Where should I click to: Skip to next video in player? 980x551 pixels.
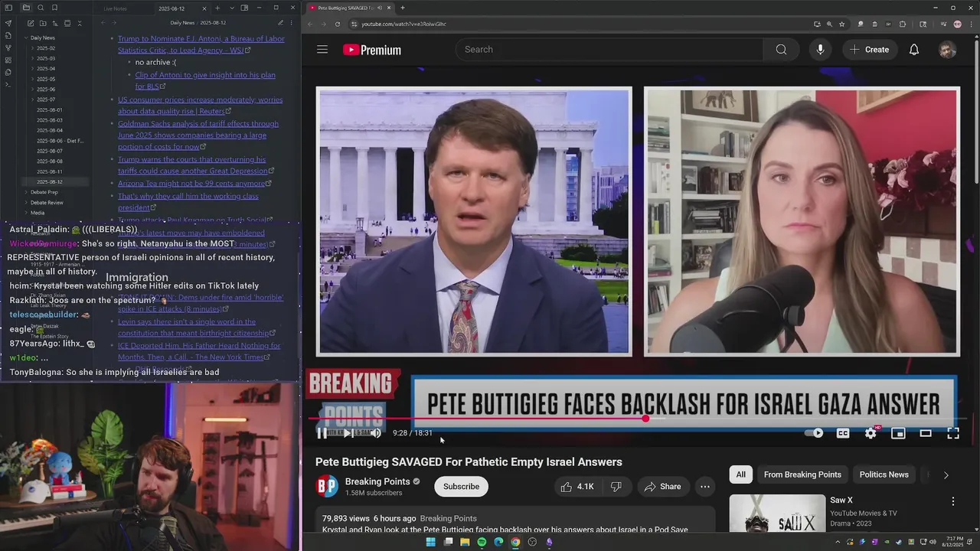coord(348,433)
